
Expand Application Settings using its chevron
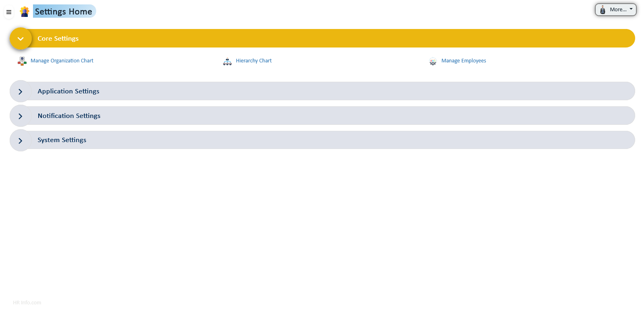(x=21, y=92)
